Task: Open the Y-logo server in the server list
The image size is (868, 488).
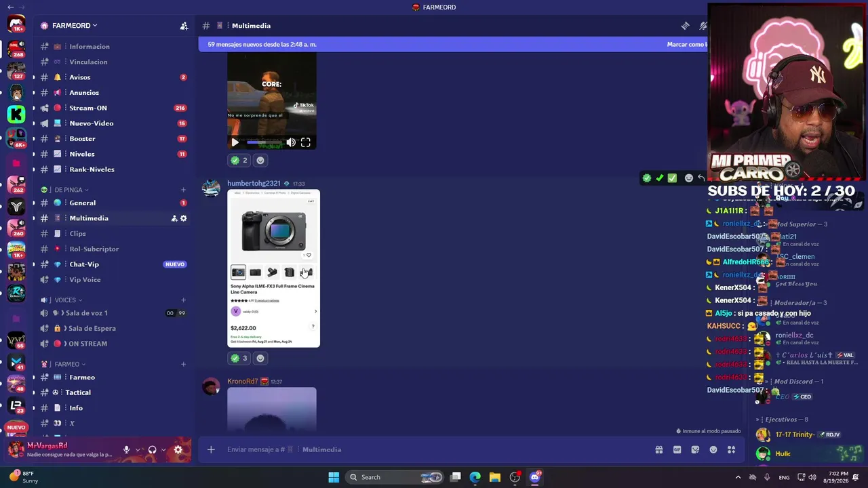Action: 16,207
